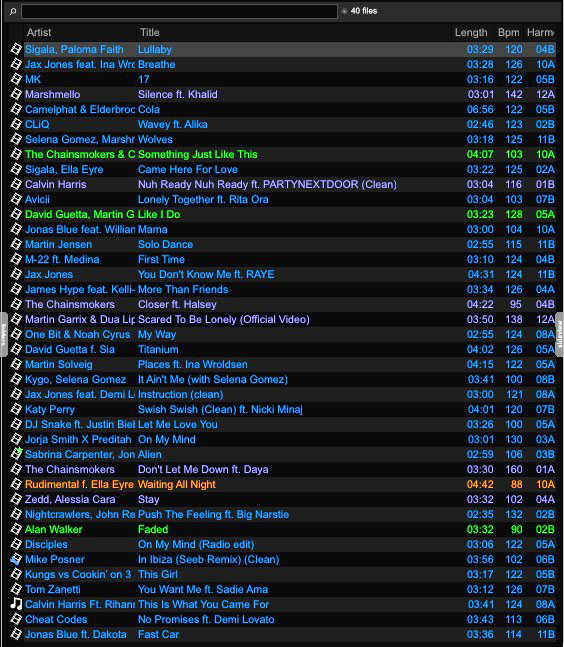Click the file icon for Marshmello Silence
Screen dimensions: 564x647
16,94
